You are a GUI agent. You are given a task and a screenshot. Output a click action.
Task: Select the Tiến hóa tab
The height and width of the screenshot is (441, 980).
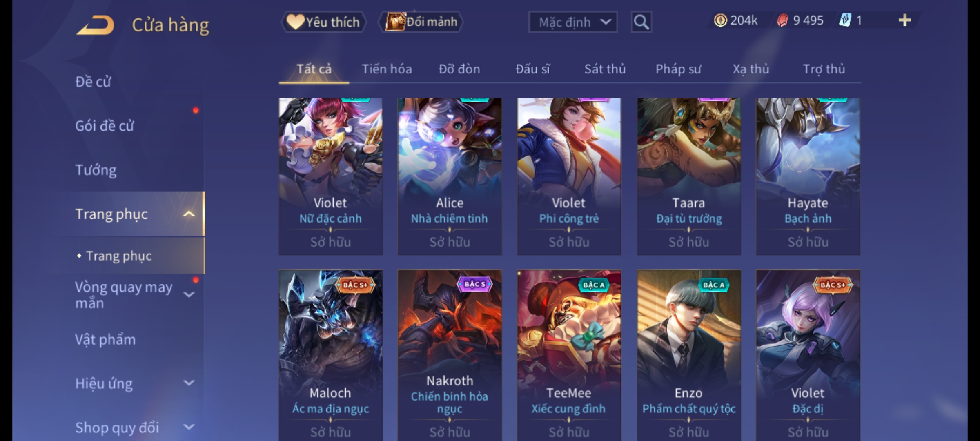387,69
